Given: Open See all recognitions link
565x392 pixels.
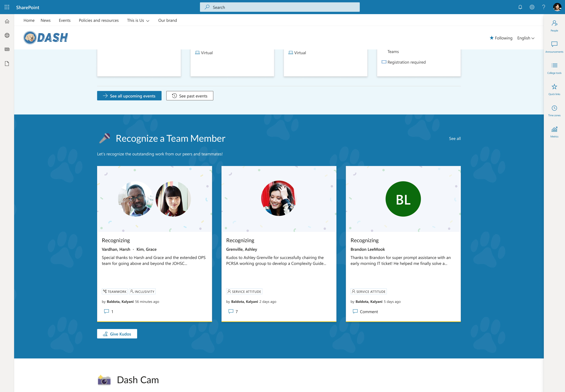Looking at the screenshot, I should [455, 138].
